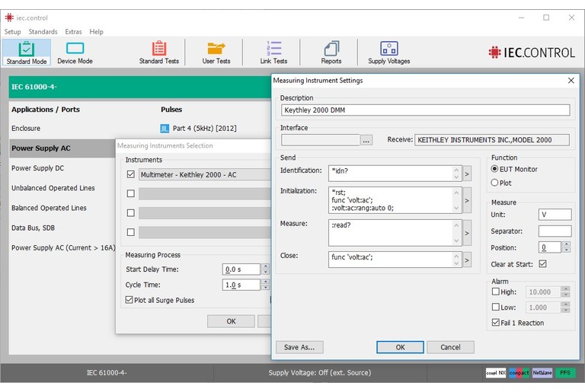Click the Measure command text area
This screenshot has height=392, width=585.
390,233
